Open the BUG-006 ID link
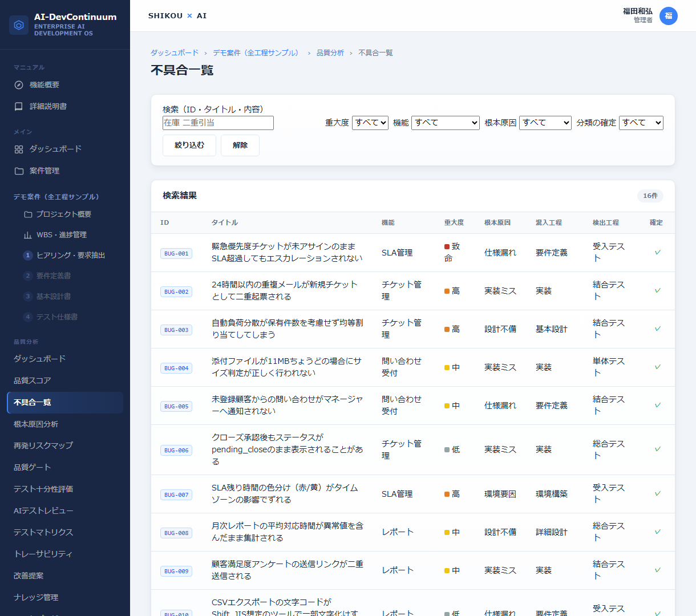This screenshot has height=616, width=696. tap(176, 451)
